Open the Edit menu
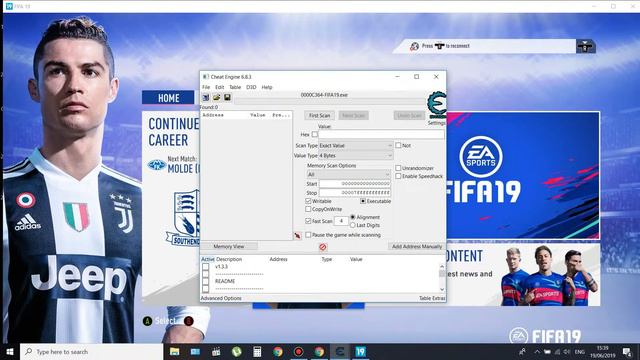640x360 pixels. pos(220,87)
